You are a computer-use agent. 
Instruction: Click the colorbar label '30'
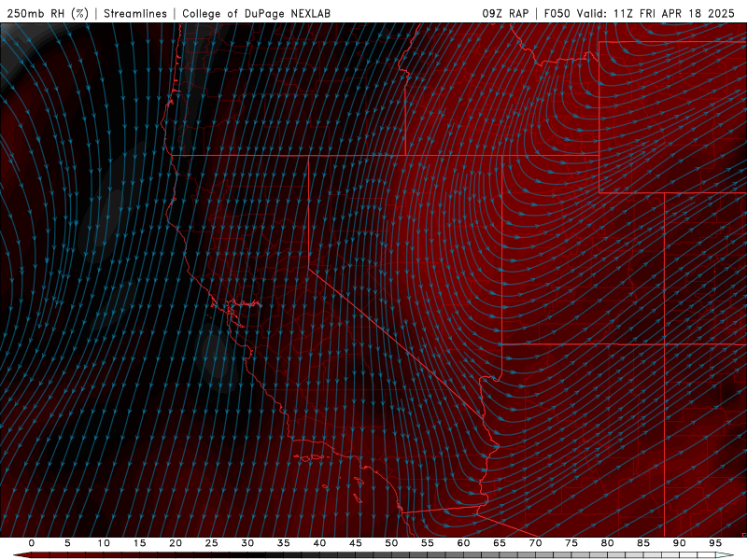click(247, 543)
